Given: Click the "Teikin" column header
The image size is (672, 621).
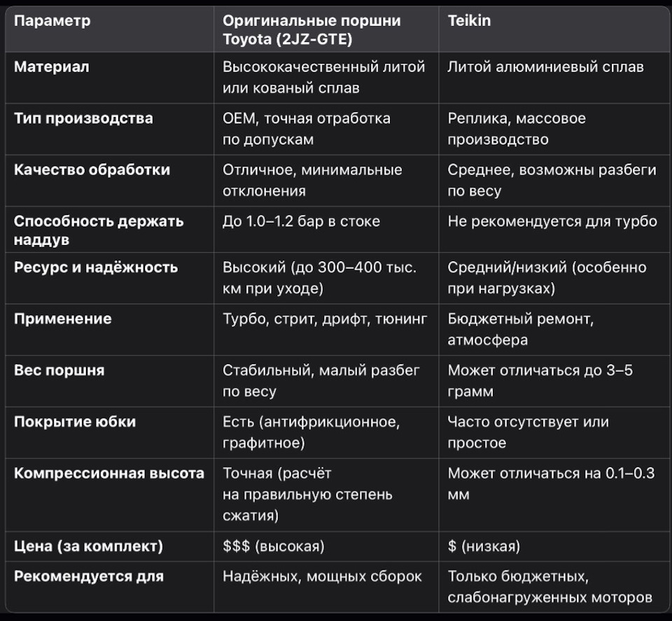Looking at the screenshot, I should tap(469, 21).
